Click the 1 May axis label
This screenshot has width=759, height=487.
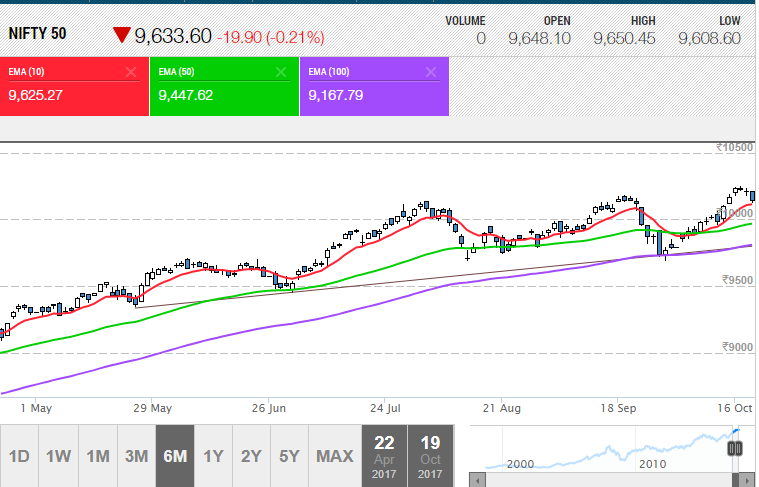pyautogui.click(x=36, y=408)
